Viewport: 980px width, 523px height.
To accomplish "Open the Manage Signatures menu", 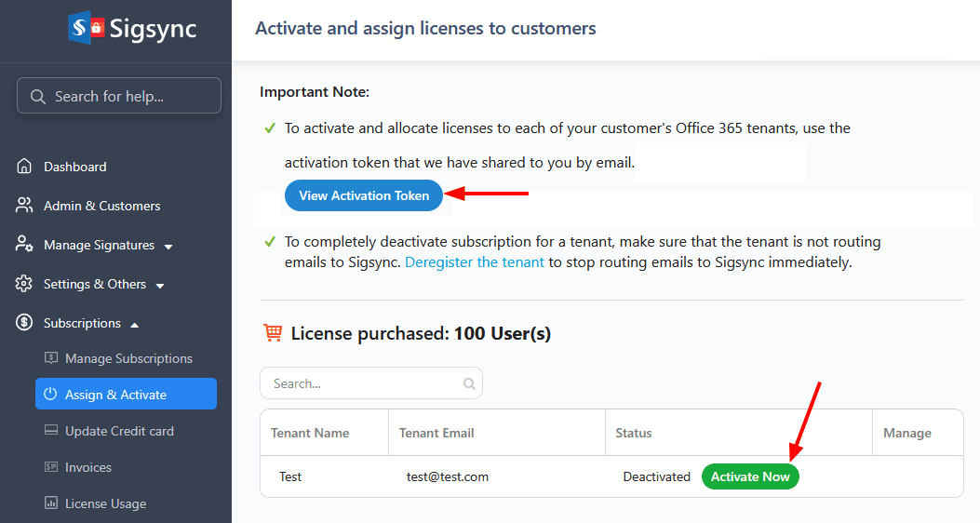I will (99, 245).
